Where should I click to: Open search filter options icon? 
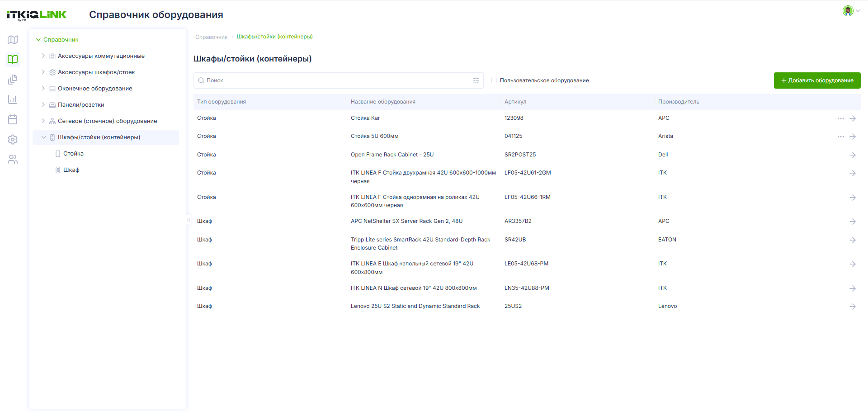[476, 80]
